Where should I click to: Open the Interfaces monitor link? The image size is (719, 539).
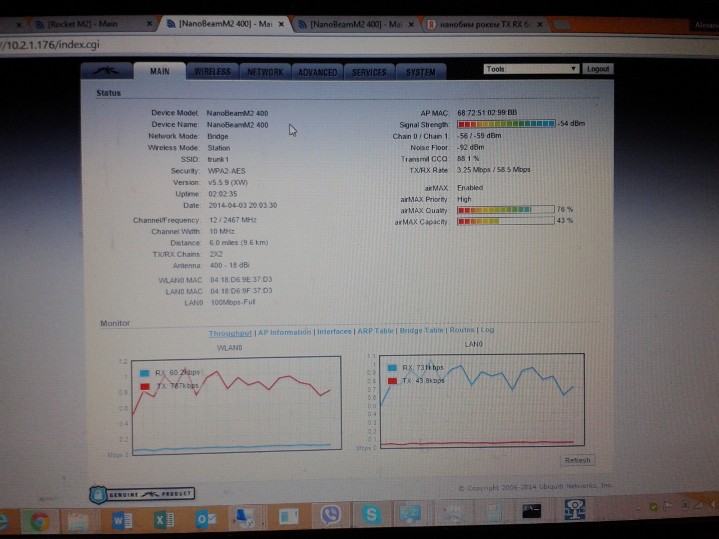click(334, 331)
